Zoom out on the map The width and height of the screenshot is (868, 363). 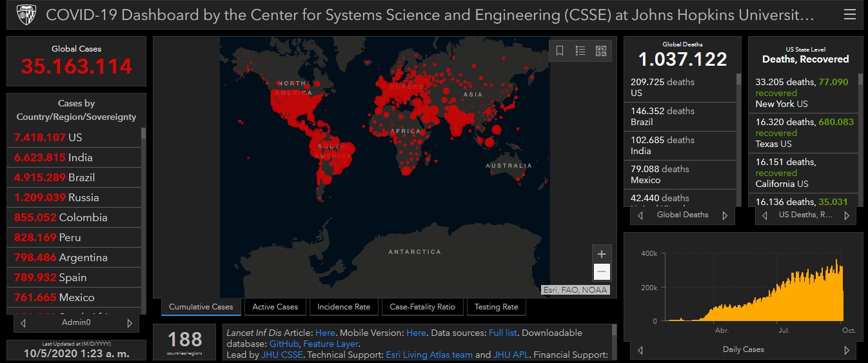point(601,271)
